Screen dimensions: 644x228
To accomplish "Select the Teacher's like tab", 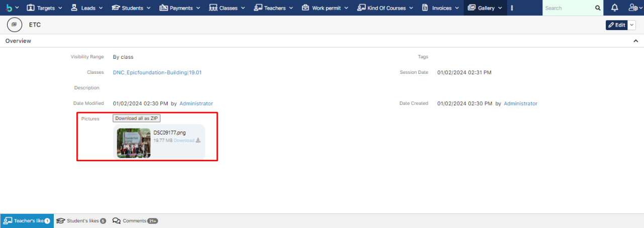I will pyautogui.click(x=27, y=221).
